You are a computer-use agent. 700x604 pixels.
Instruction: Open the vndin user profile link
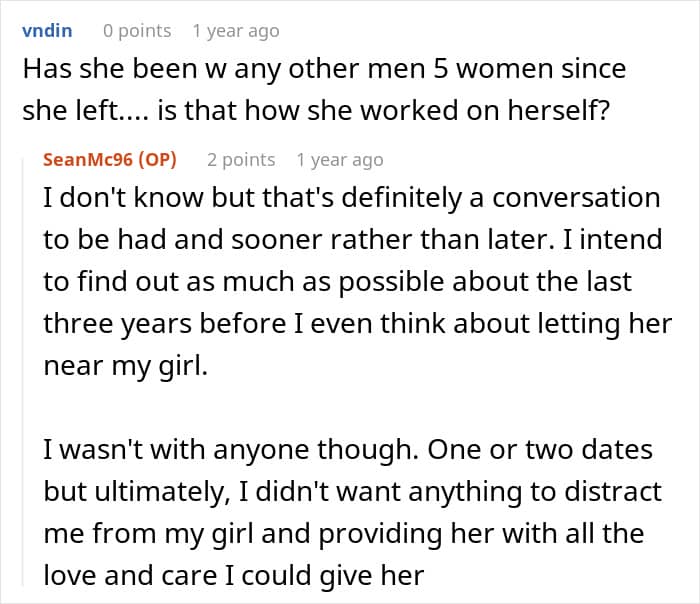coord(47,31)
